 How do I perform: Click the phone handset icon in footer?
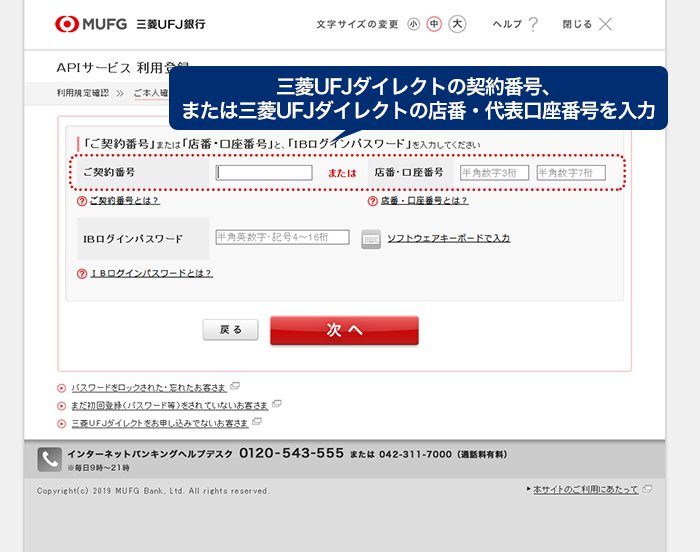pyautogui.click(x=50, y=460)
